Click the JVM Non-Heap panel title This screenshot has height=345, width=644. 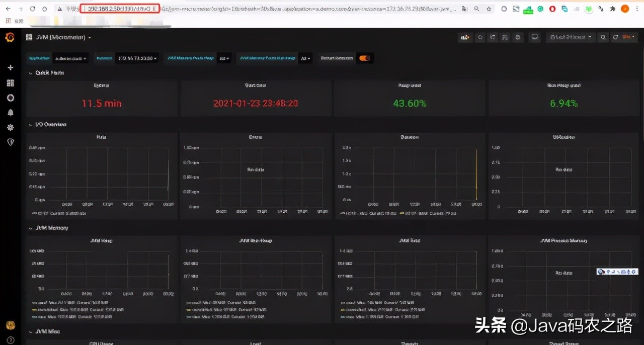[x=255, y=240]
